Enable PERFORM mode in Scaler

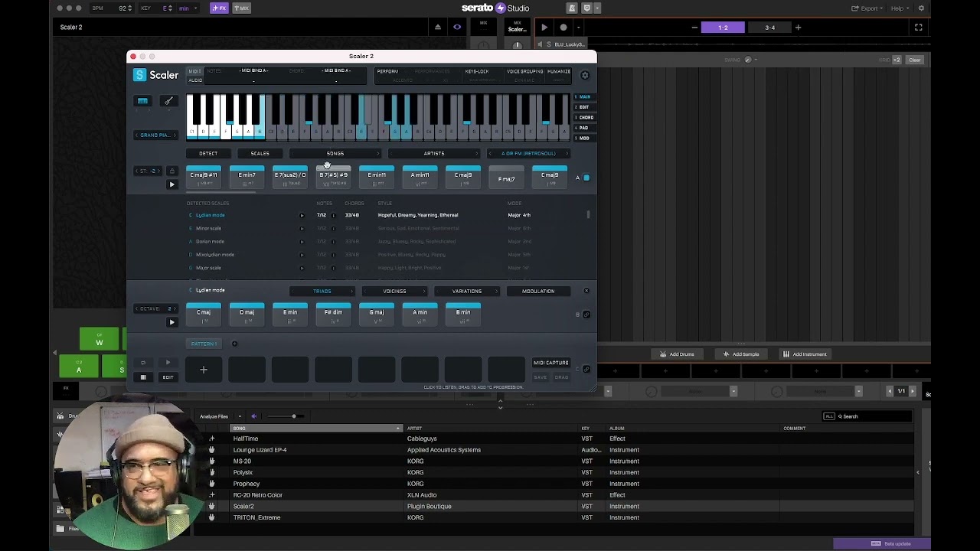(387, 71)
